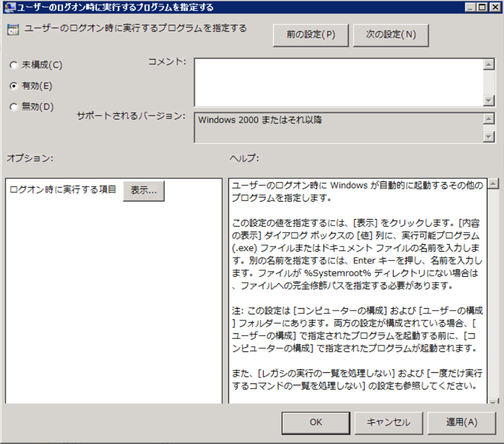
Task: Click the help paragraph starting with '注:'
Action: [357, 329]
